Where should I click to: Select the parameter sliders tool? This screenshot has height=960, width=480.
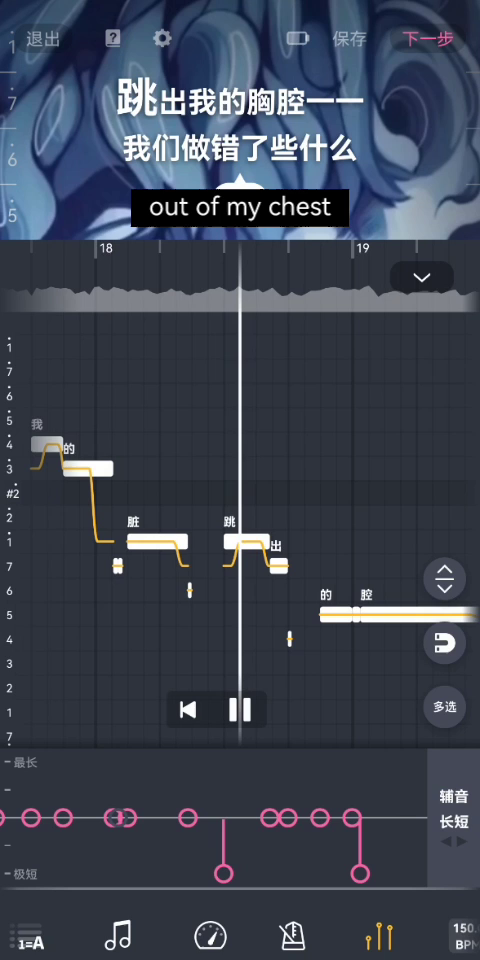coord(379,936)
